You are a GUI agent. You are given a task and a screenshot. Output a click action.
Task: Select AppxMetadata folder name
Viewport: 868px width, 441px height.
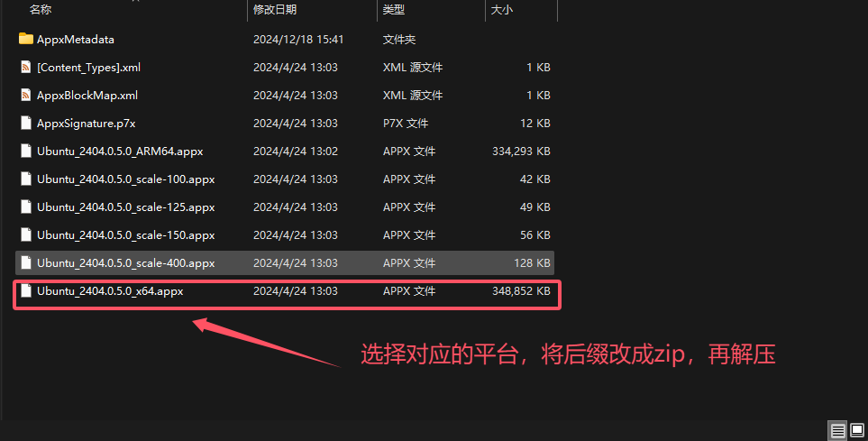click(76, 40)
